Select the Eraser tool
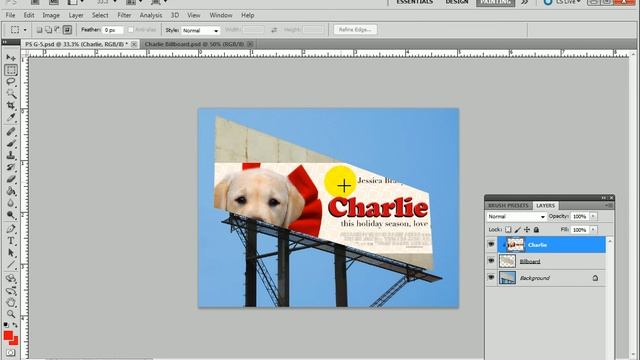The height and width of the screenshot is (360, 640). click(11, 179)
